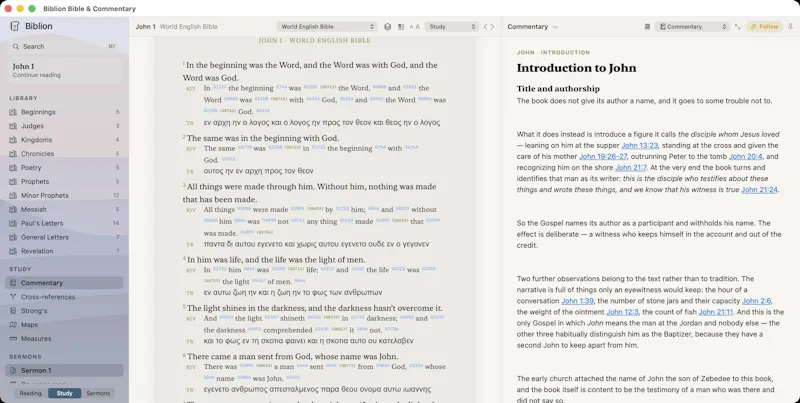This screenshot has width=800, height=403.
Task: Click the expand arrows icon in Commentary pane
Action: tap(738, 27)
